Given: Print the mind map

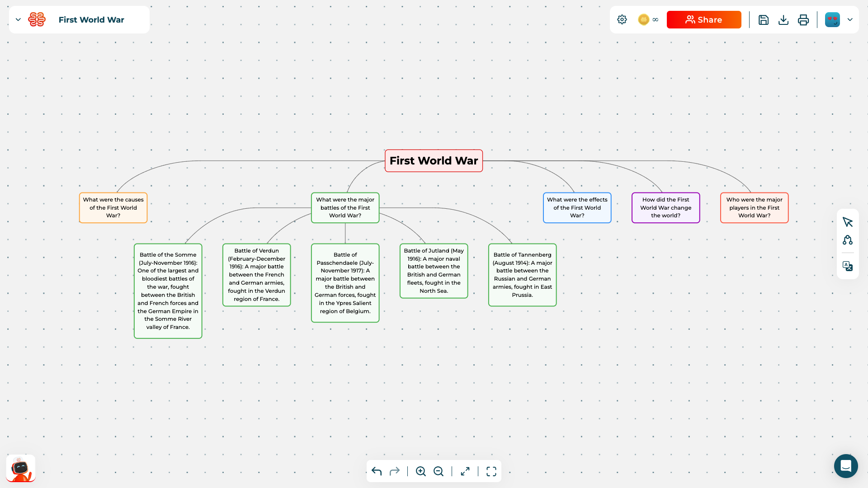Looking at the screenshot, I should coord(803,19).
